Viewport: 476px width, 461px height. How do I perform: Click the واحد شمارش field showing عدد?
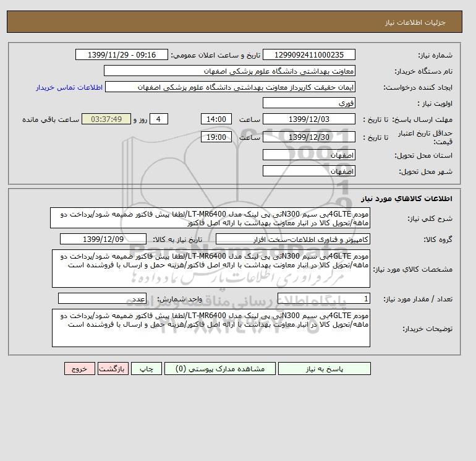click(102, 299)
